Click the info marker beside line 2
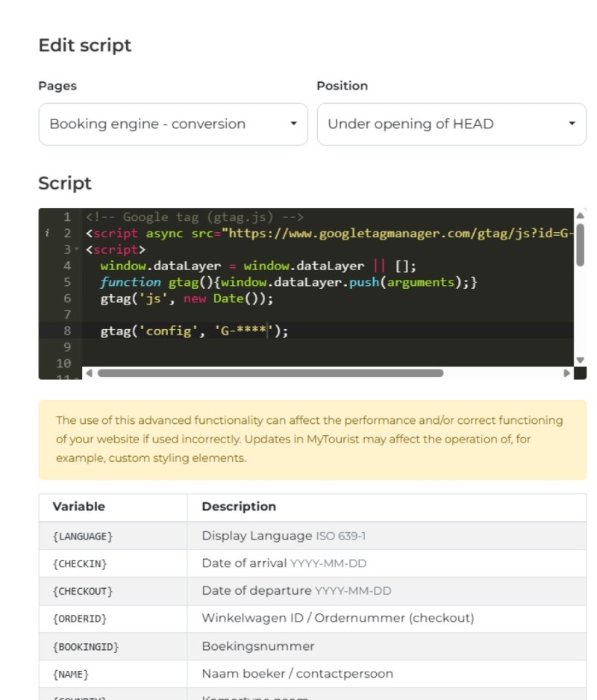 click(x=47, y=234)
